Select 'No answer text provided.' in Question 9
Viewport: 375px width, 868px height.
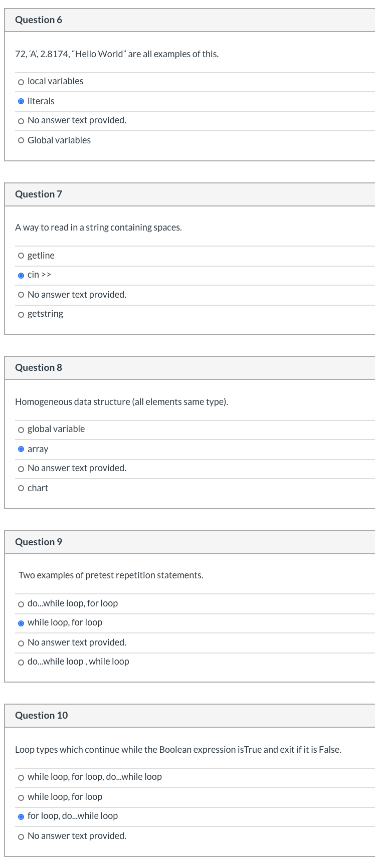pos(21,643)
